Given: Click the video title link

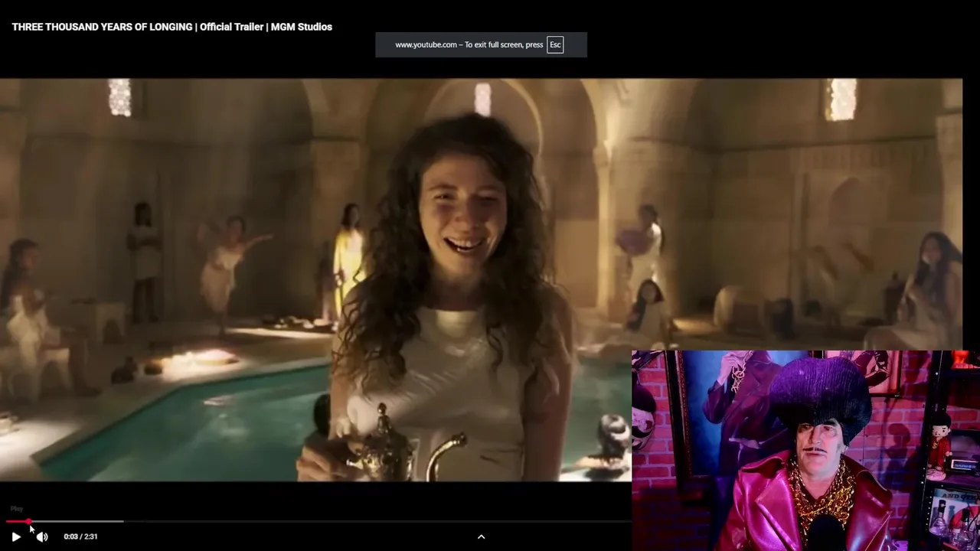Looking at the screenshot, I should coord(171,27).
